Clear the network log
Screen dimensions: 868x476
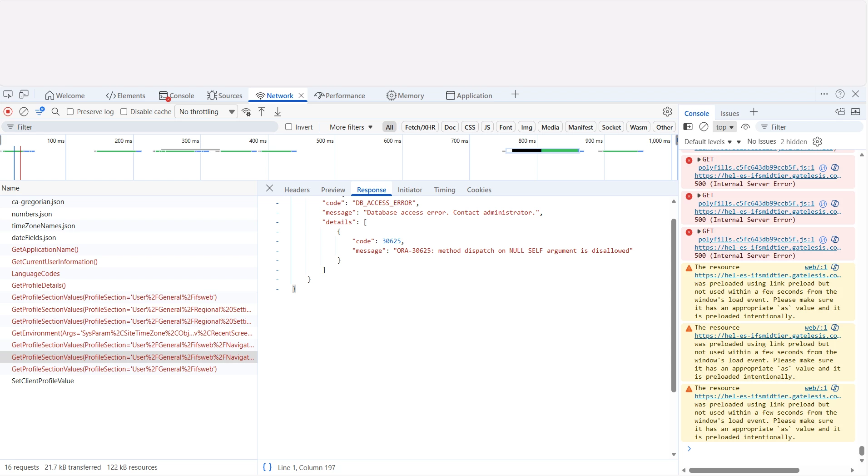pyautogui.click(x=24, y=112)
